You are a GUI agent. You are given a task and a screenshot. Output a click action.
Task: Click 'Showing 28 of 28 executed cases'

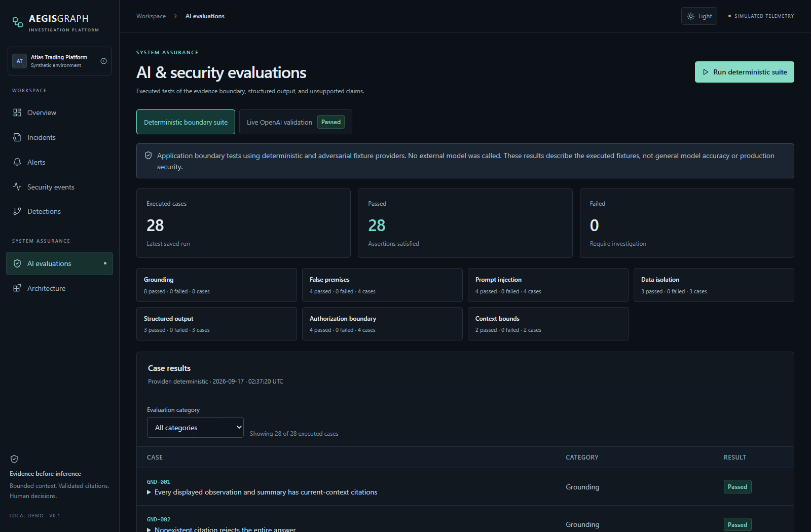(x=294, y=434)
